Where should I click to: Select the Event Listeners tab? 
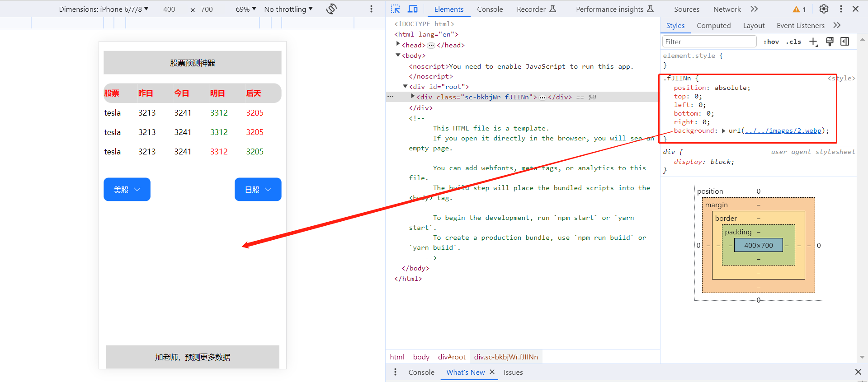click(x=801, y=26)
